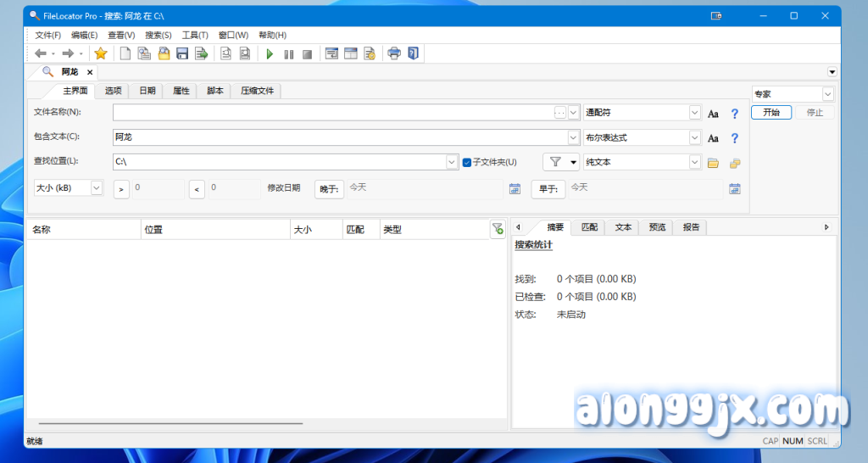Expand the 通配符 expression type dropdown

pos(694,113)
